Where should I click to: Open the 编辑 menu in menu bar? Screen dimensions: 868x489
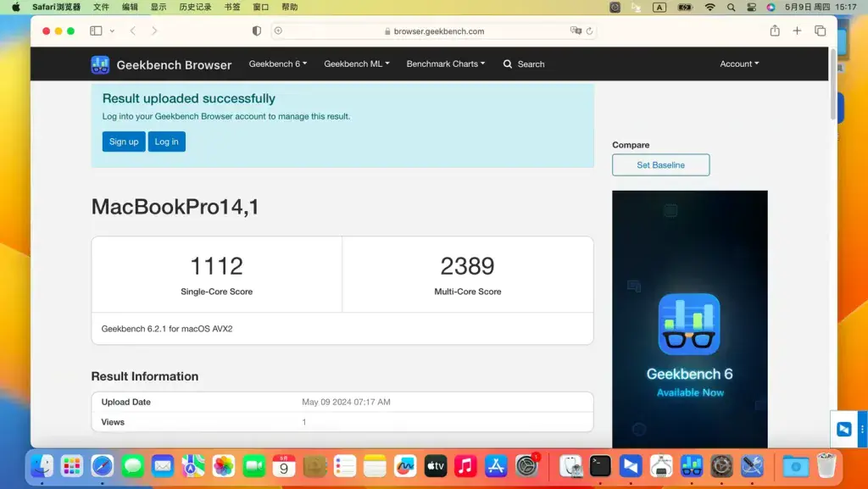(x=130, y=7)
